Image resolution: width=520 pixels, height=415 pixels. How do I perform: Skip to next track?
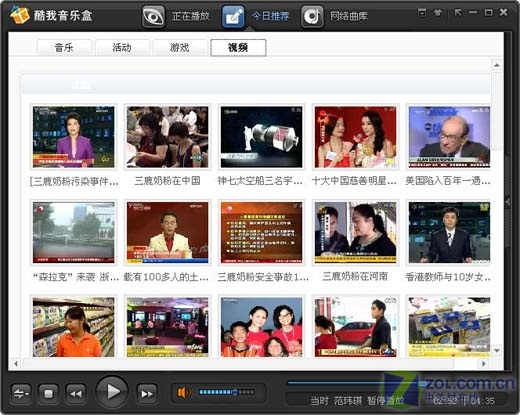point(147,394)
